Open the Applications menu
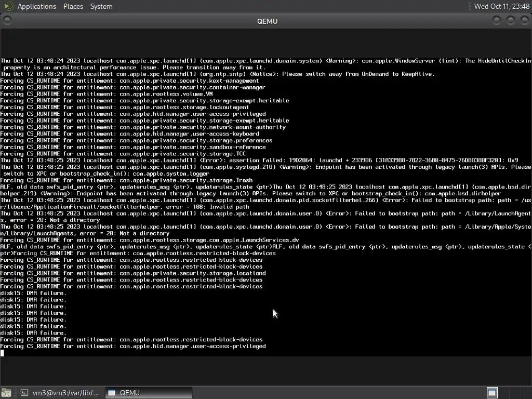Image resolution: width=532 pixels, height=399 pixels. pyautogui.click(x=37, y=6)
